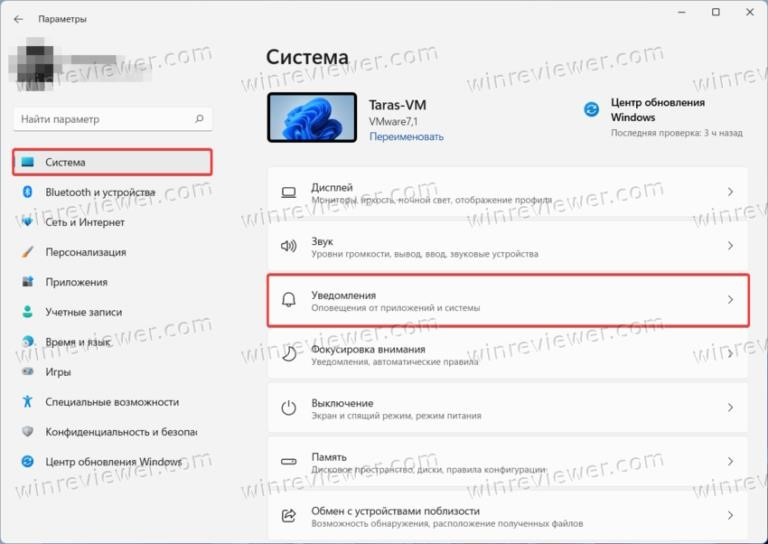The height and width of the screenshot is (544, 768).
Task: Select Система in the sidebar
Action: pos(113,162)
